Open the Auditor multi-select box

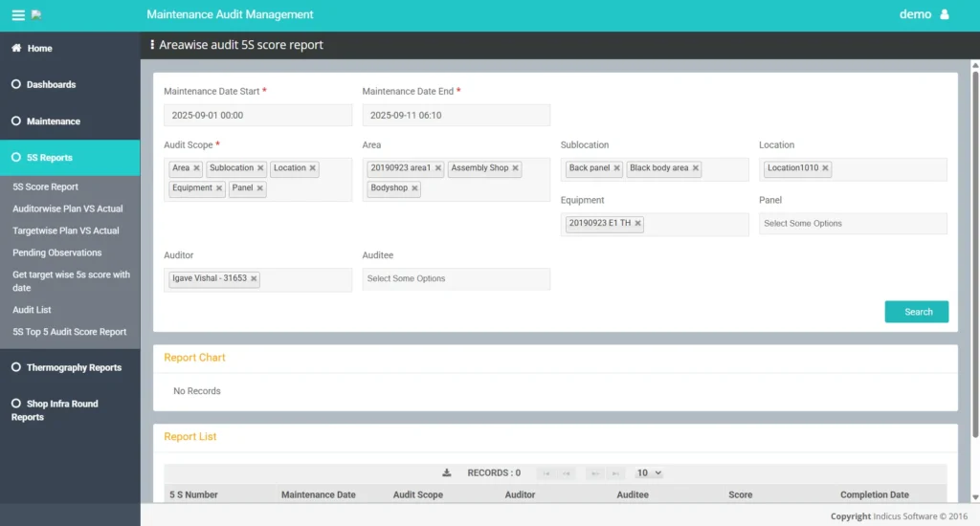tap(257, 279)
